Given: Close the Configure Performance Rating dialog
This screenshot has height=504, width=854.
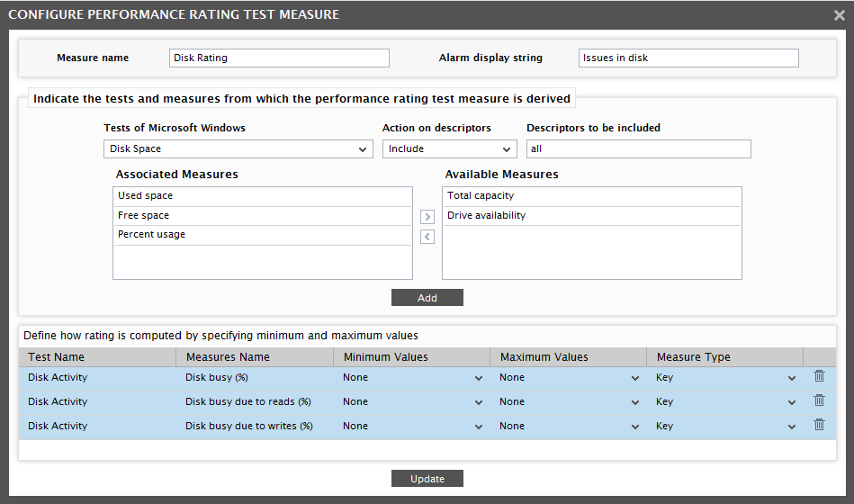Looking at the screenshot, I should point(840,15).
